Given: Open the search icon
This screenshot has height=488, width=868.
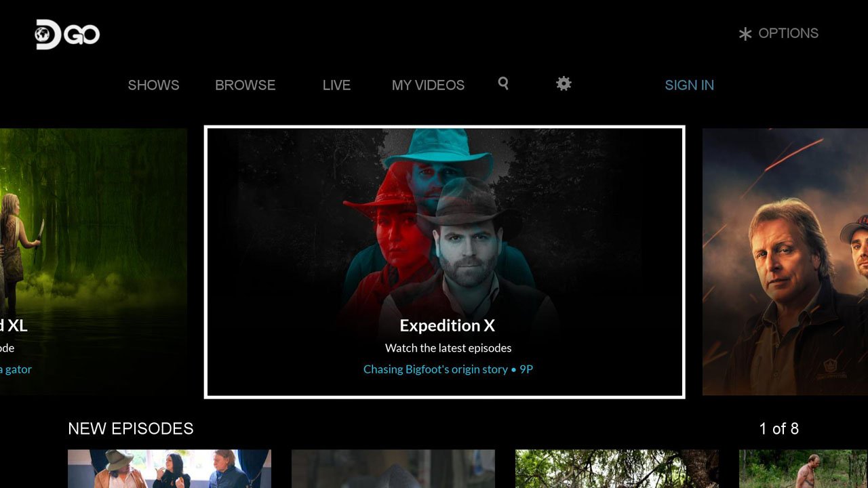Looking at the screenshot, I should [x=503, y=83].
